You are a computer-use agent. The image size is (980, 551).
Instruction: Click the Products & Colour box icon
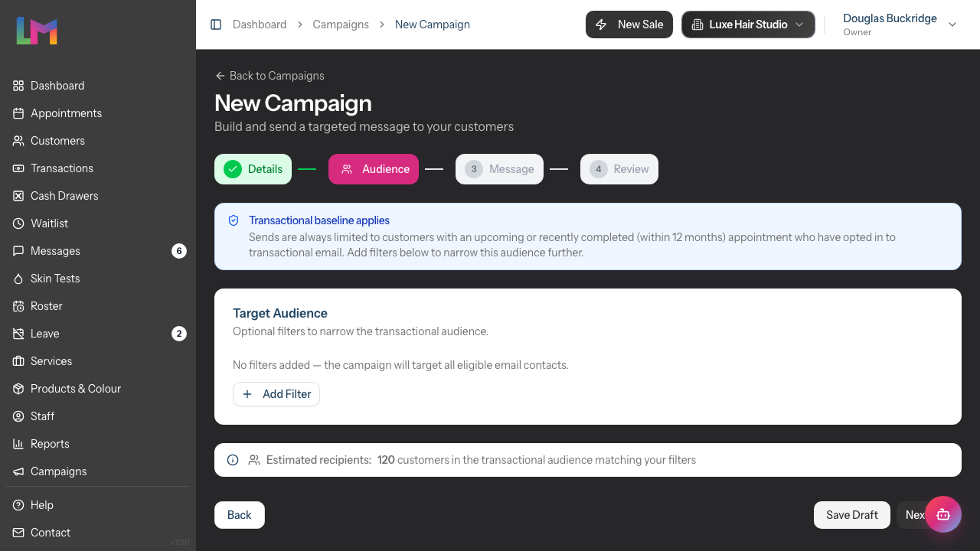[x=18, y=389]
